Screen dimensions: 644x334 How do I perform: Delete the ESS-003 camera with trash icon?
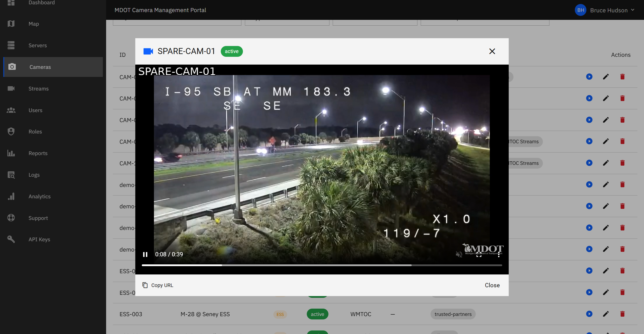pyautogui.click(x=622, y=314)
